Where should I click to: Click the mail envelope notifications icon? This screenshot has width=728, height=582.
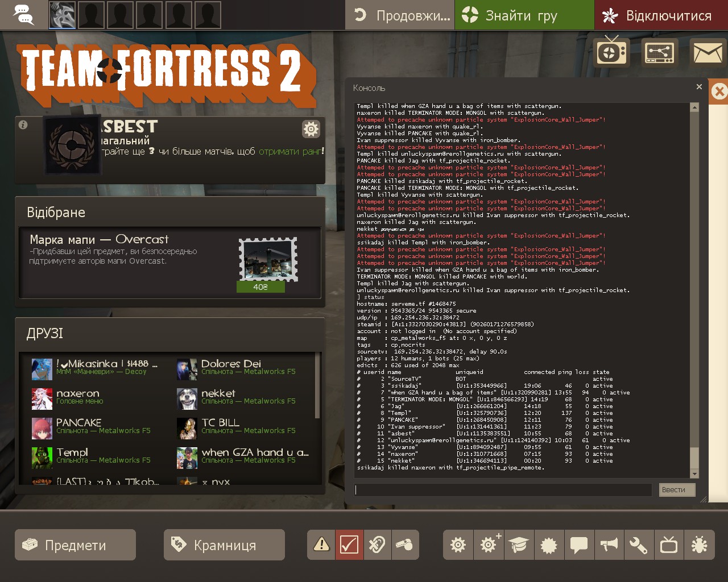707,53
